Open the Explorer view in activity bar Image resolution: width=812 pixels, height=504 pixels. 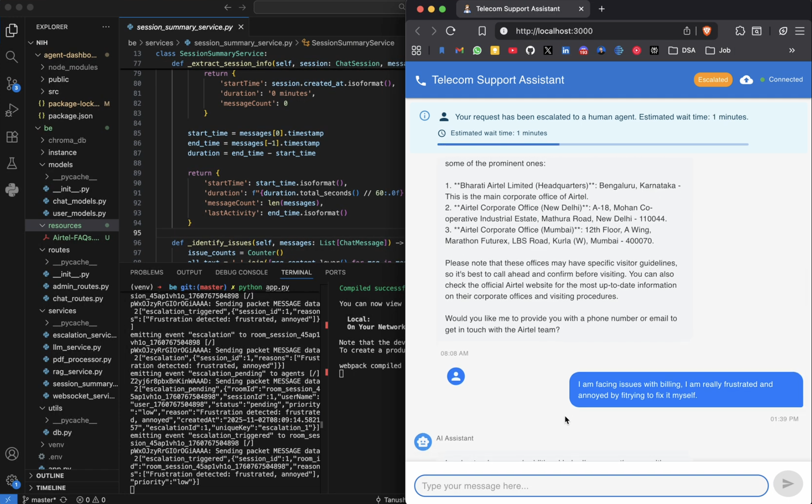click(12, 30)
